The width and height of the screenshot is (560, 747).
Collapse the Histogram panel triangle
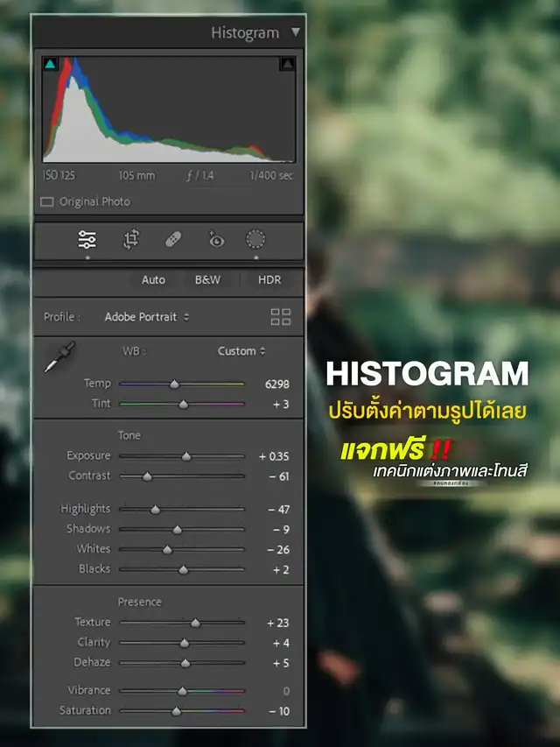[295, 32]
